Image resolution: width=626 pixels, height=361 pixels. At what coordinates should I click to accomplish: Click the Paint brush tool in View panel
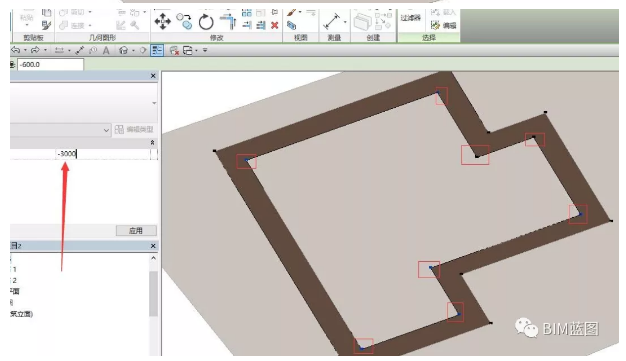tap(292, 13)
